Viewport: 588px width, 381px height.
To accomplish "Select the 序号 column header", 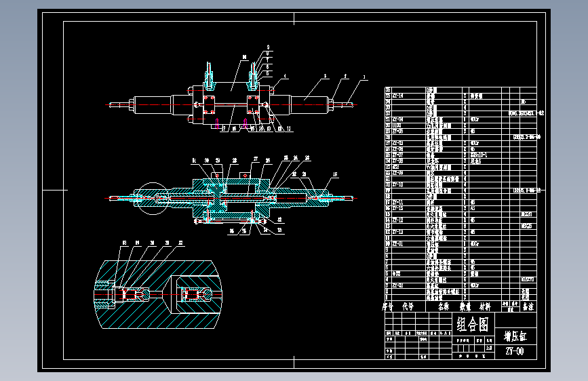I will click(387, 306).
